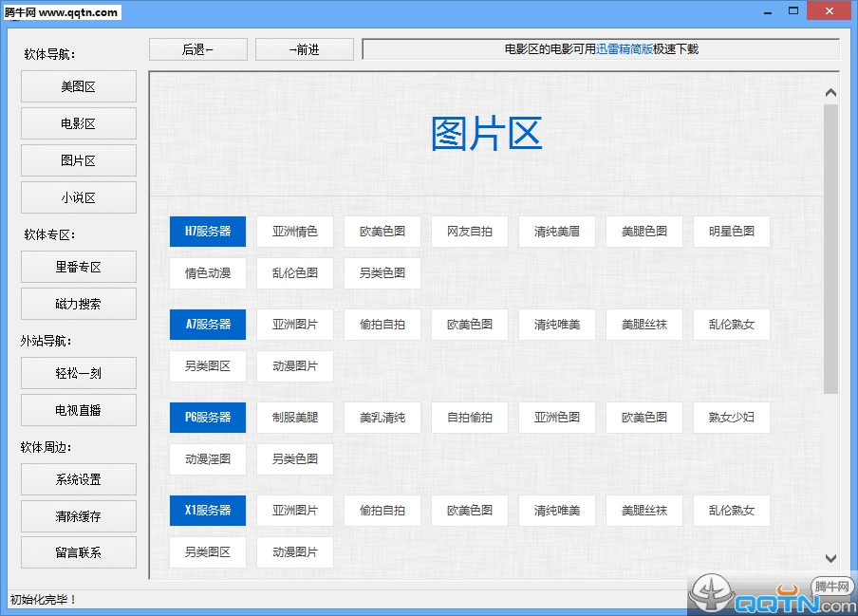Screen dimensions: 858x616
Task: Open 情色动漫 under H7服务器
Action: tap(208, 273)
